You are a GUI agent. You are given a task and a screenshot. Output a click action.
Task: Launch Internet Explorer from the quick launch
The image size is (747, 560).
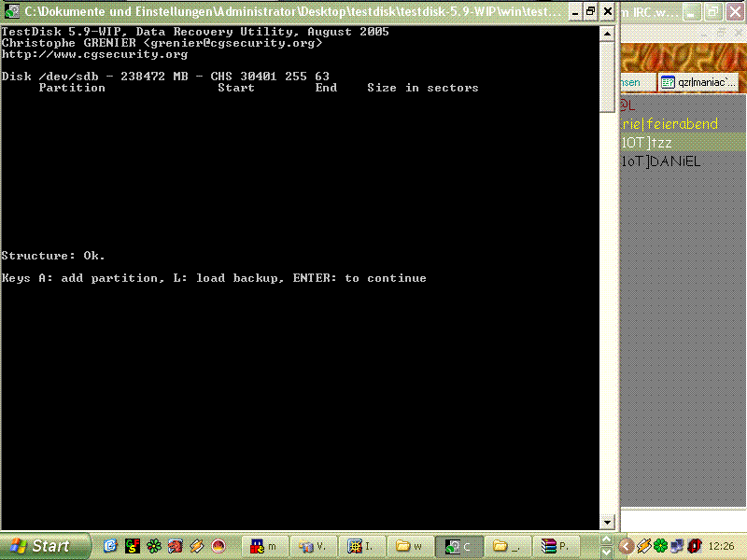point(110,546)
